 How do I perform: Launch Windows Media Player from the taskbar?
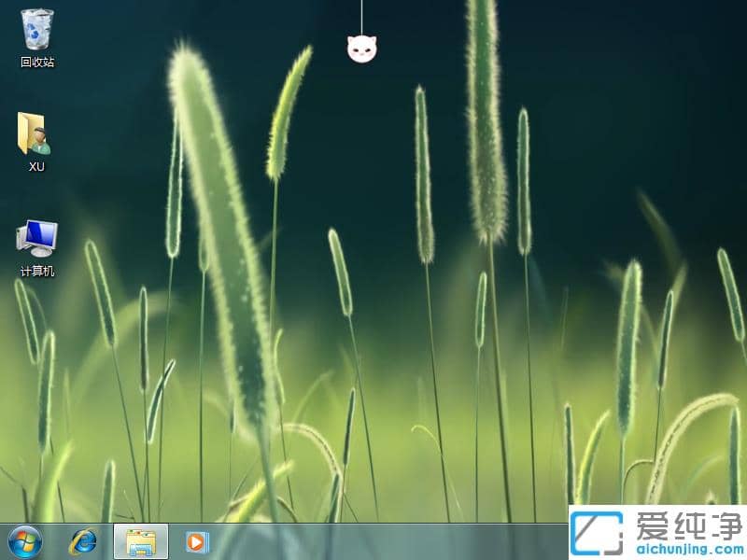[x=193, y=539]
